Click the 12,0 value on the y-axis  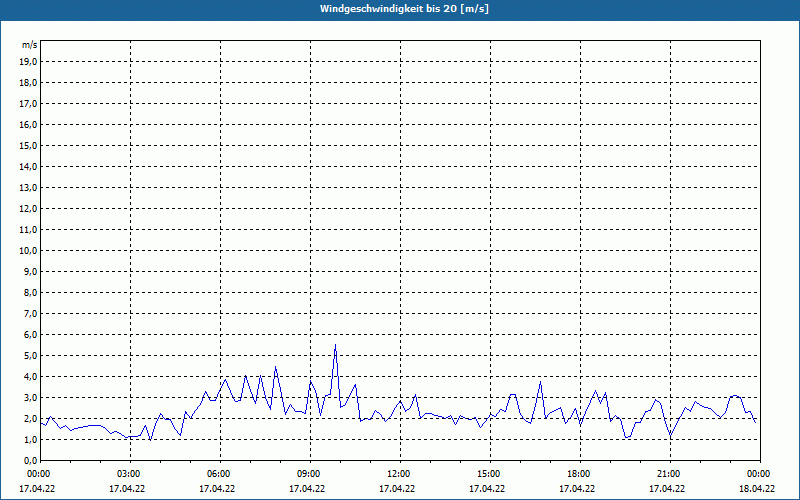click(x=29, y=209)
